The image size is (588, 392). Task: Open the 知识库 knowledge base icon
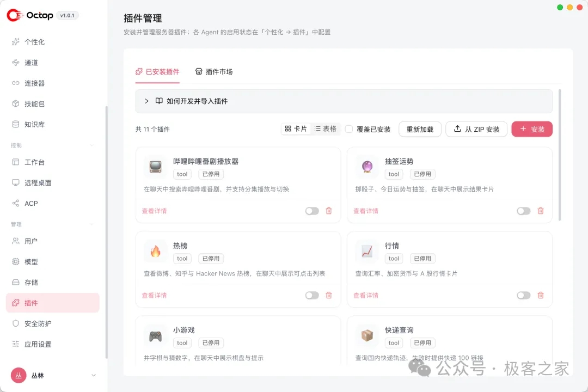click(15, 124)
